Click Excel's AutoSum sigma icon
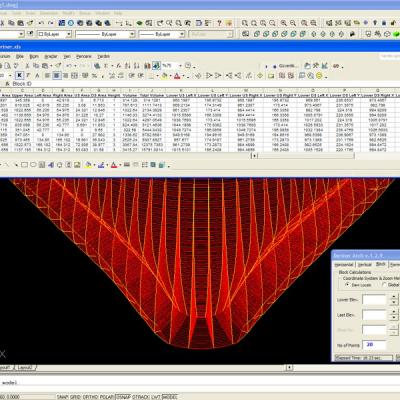 pos(106,66)
